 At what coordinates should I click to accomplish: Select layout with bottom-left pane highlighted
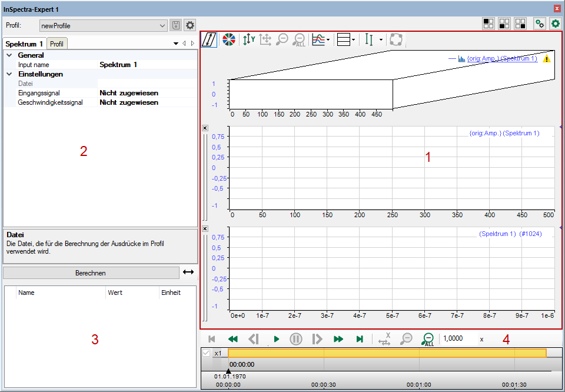coord(504,24)
